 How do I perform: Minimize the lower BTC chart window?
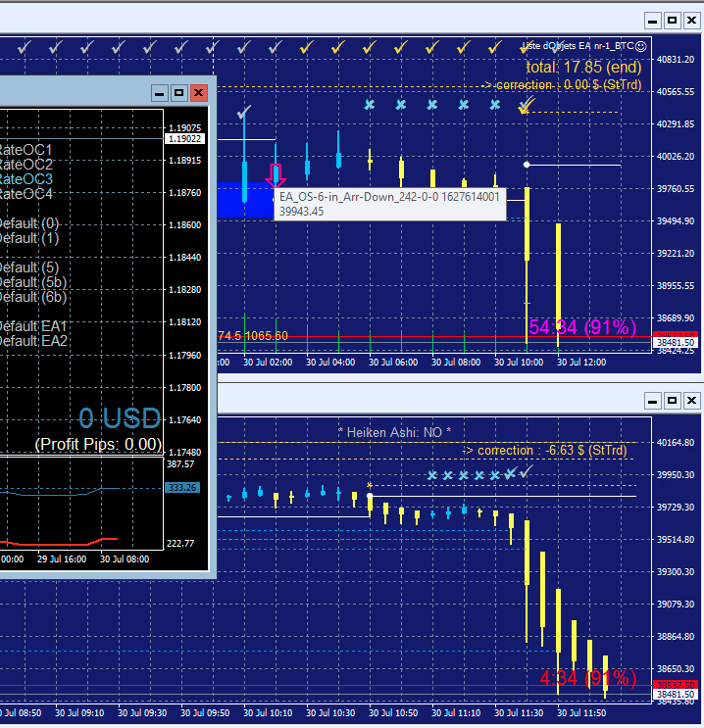click(652, 400)
